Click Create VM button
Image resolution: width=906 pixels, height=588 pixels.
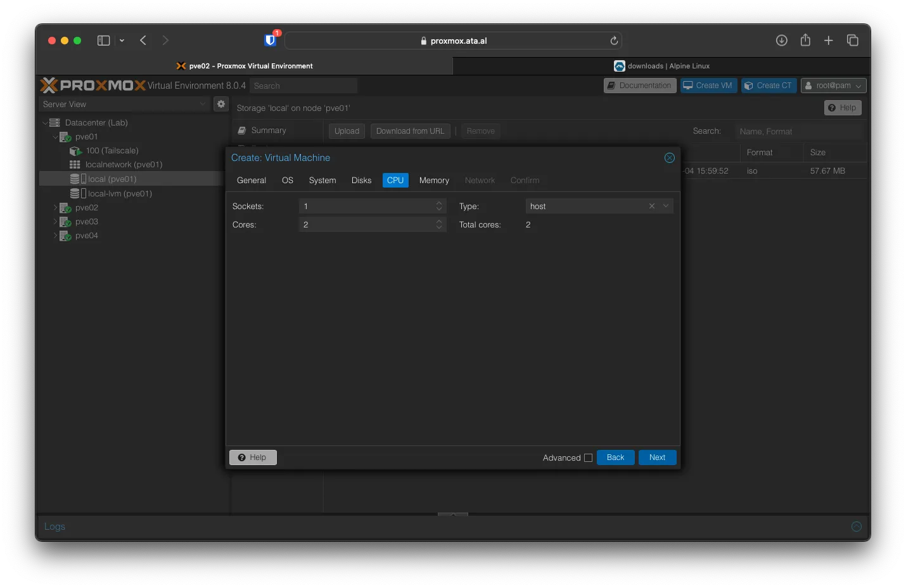[x=708, y=86]
